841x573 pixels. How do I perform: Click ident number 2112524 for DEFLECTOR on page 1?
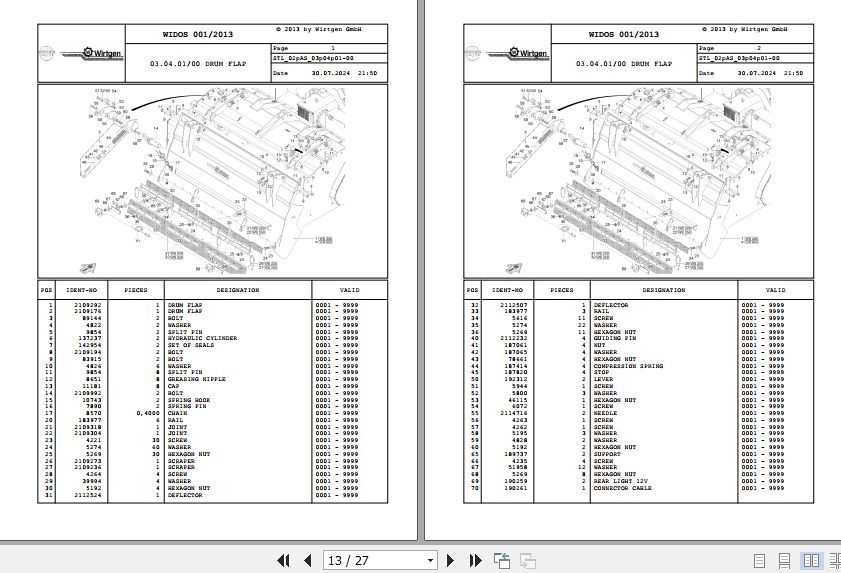coord(87,495)
